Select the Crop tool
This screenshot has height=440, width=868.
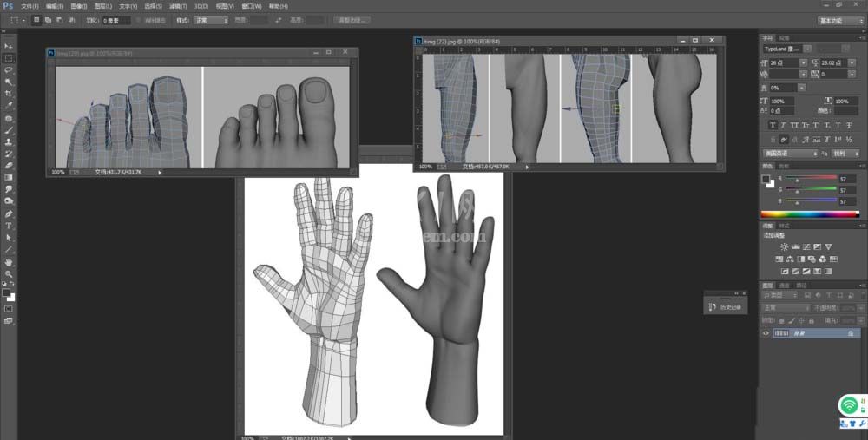[9, 94]
